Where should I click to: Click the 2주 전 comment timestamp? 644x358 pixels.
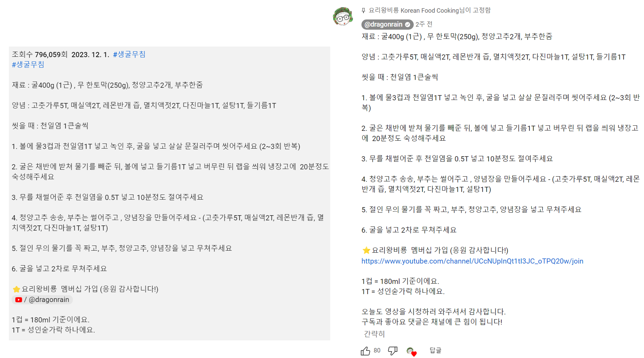click(424, 24)
